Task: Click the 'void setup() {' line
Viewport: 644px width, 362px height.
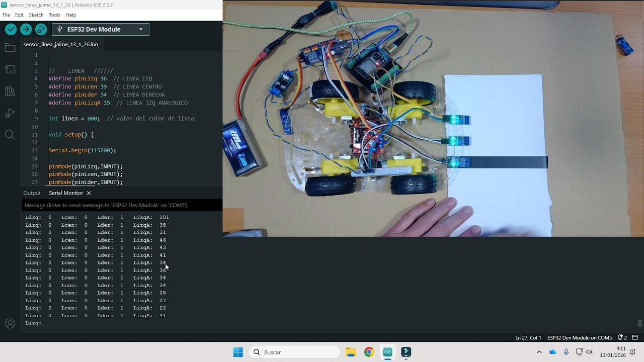Action: [71, 135]
